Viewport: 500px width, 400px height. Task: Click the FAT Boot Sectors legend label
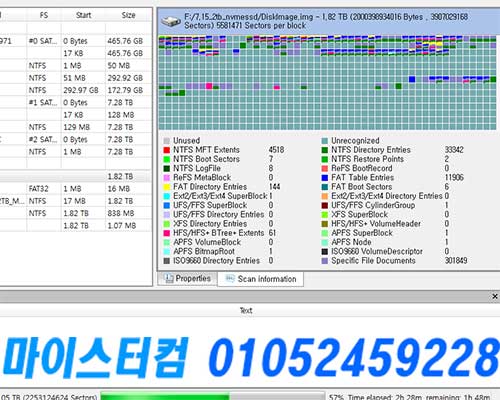coord(362,187)
